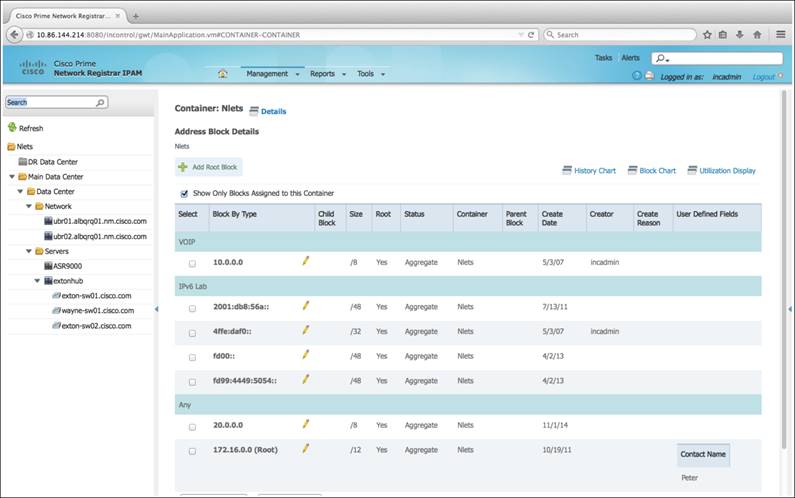795x498 pixels.
Task: Click the Logout link
Action: coord(762,76)
